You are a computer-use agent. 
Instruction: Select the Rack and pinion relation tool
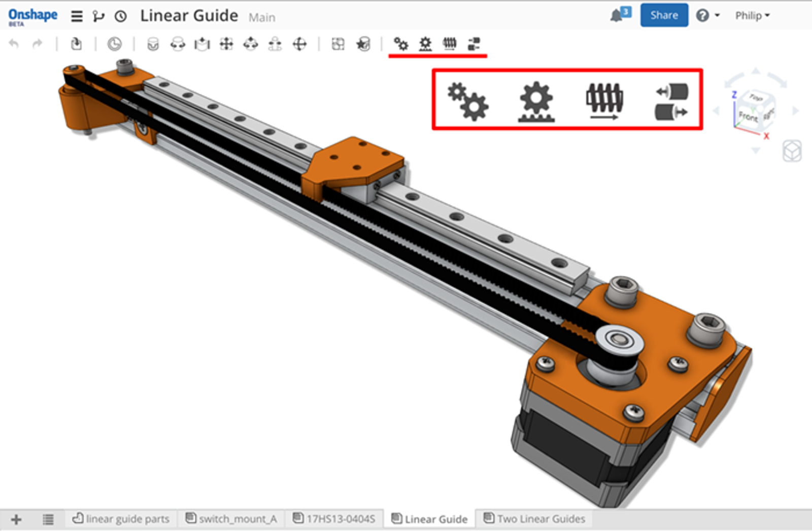[425, 44]
